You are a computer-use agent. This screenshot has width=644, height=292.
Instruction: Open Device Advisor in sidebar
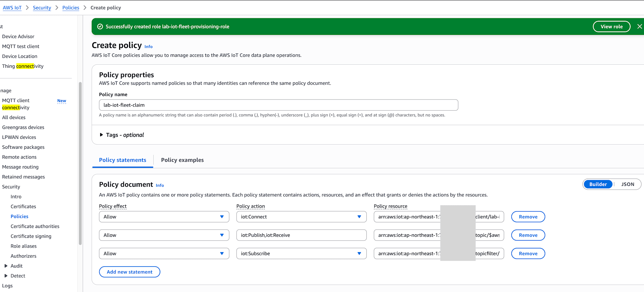18,36
